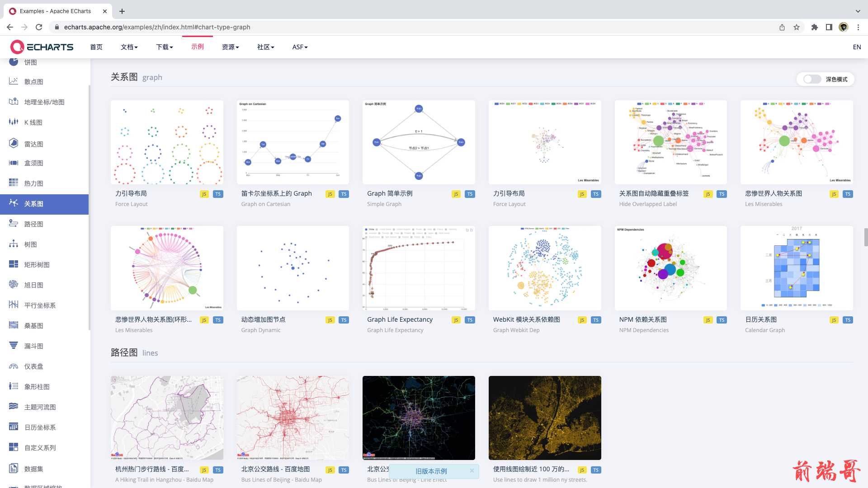
Task: Open the Graph Life Expectancy thumbnail
Action: (419, 268)
